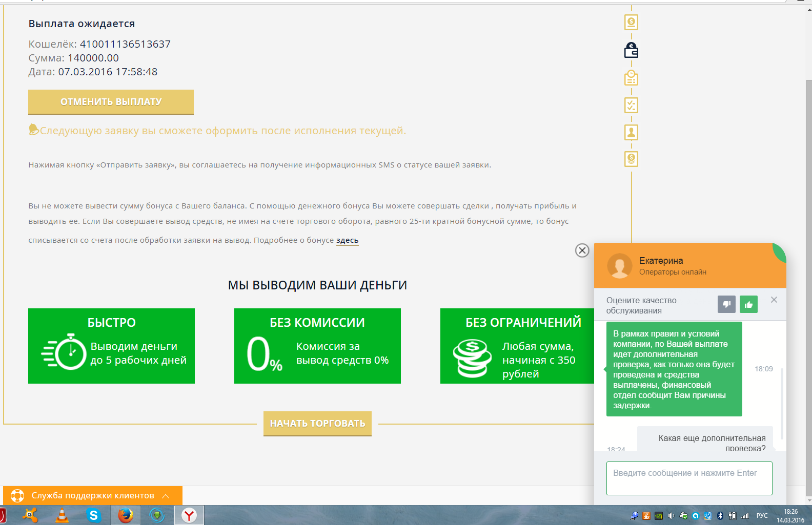The image size is (812, 525).
Task: Switch to Firefox in the taskbar
Action: pos(126,515)
